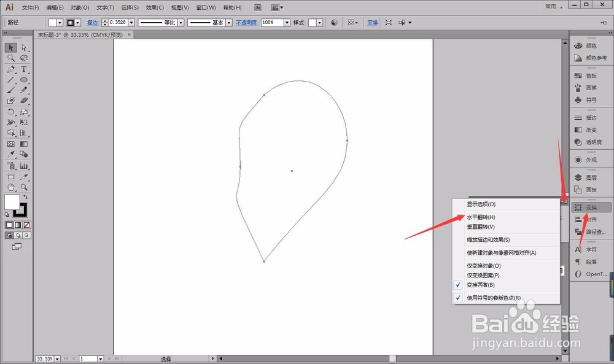Select the Line Segment tool
The width and height of the screenshot is (614, 364).
(10, 80)
